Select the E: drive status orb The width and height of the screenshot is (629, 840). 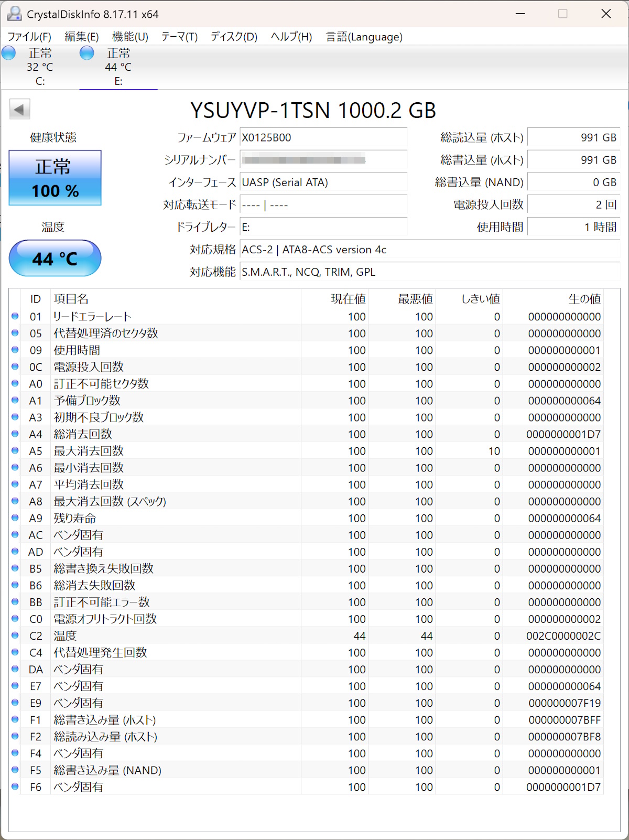coord(87,53)
